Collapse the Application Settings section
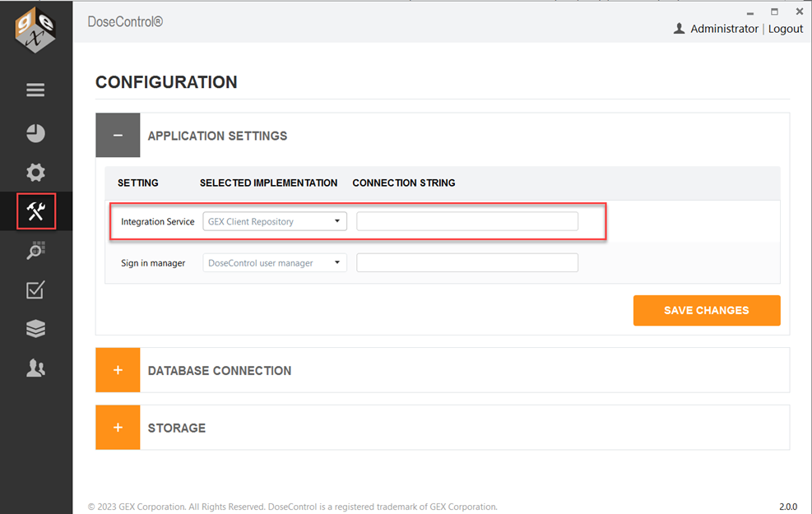Screen dimensions: 812x514 [x=118, y=135]
